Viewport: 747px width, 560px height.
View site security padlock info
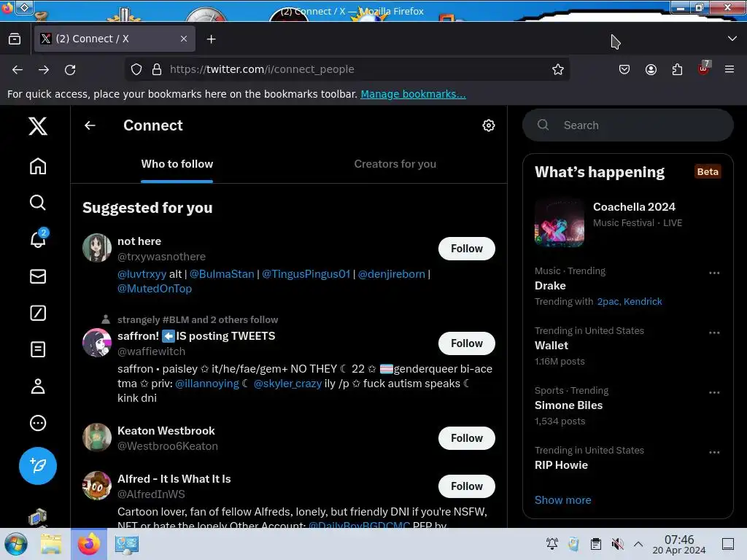157,69
